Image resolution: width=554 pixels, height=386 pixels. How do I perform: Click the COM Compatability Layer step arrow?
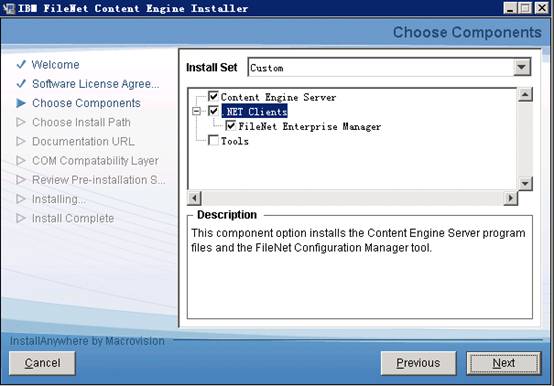coord(21,161)
